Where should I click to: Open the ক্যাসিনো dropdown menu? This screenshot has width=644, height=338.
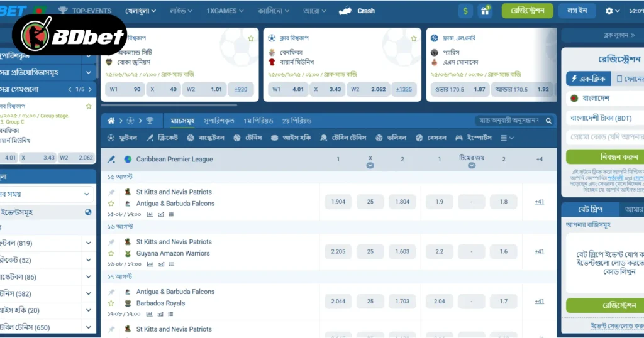pyautogui.click(x=273, y=11)
